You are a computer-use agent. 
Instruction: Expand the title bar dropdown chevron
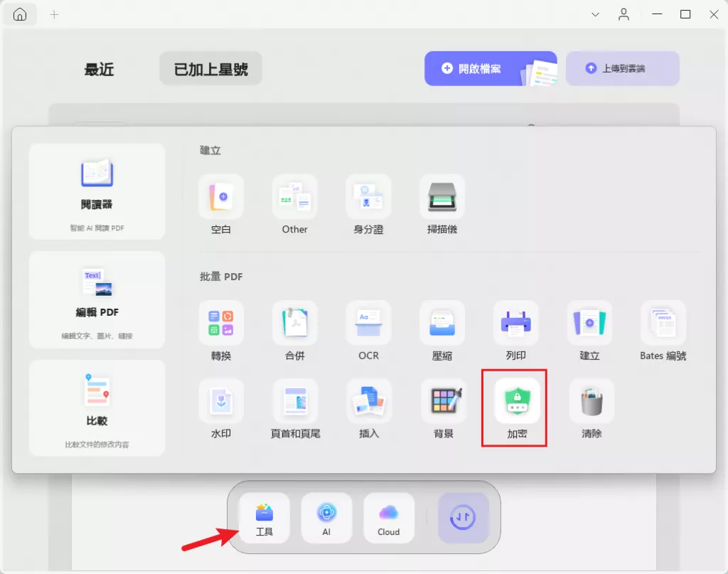click(595, 15)
